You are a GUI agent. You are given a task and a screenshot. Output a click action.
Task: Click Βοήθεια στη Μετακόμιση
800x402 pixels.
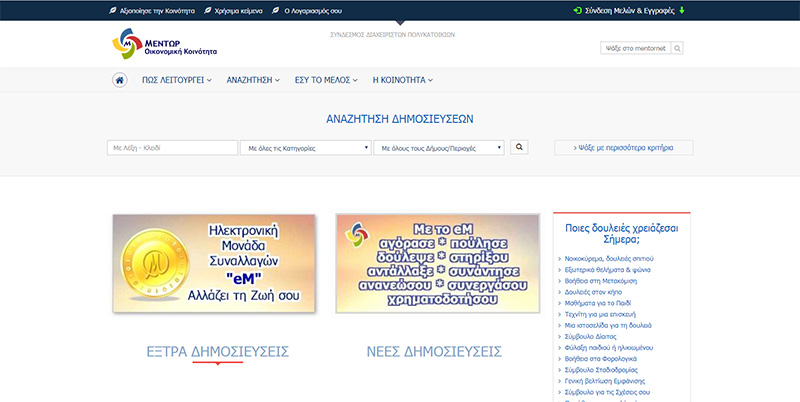601,281
